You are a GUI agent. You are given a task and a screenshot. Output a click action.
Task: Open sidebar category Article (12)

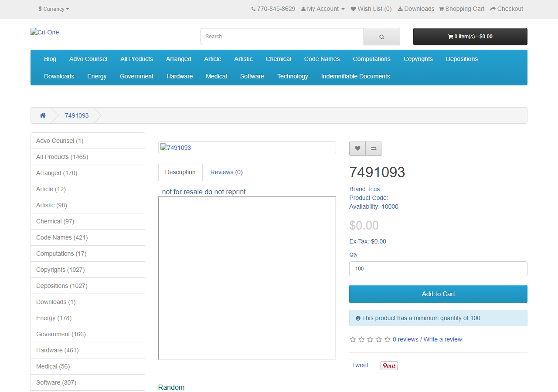pos(88,189)
